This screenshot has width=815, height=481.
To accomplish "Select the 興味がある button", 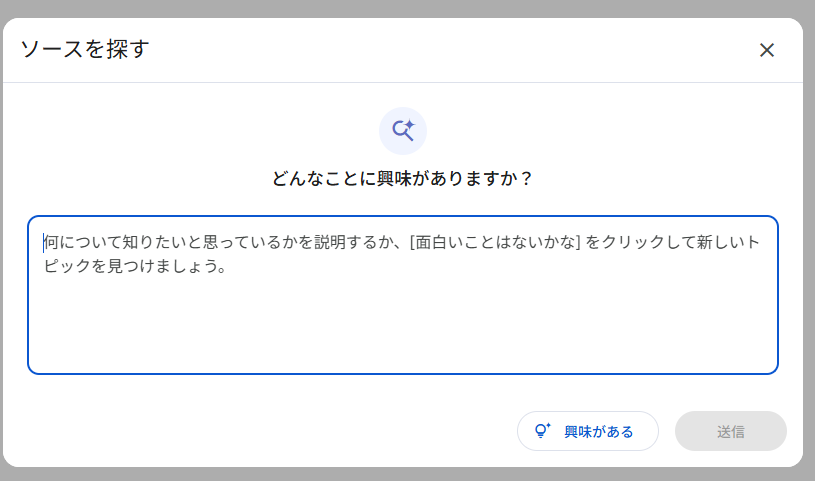I will 588,431.
